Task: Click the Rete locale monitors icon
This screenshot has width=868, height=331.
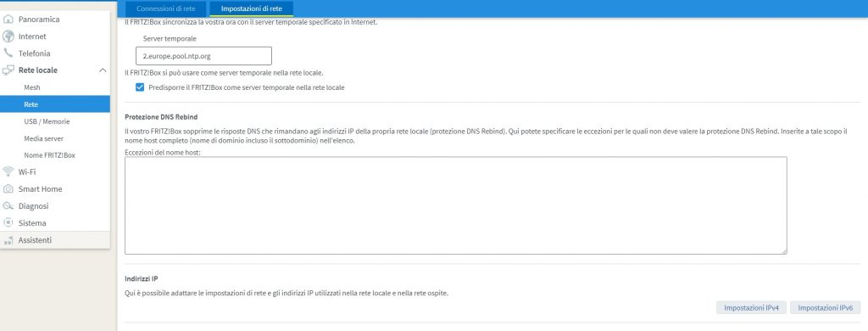Action: pos(8,70)
